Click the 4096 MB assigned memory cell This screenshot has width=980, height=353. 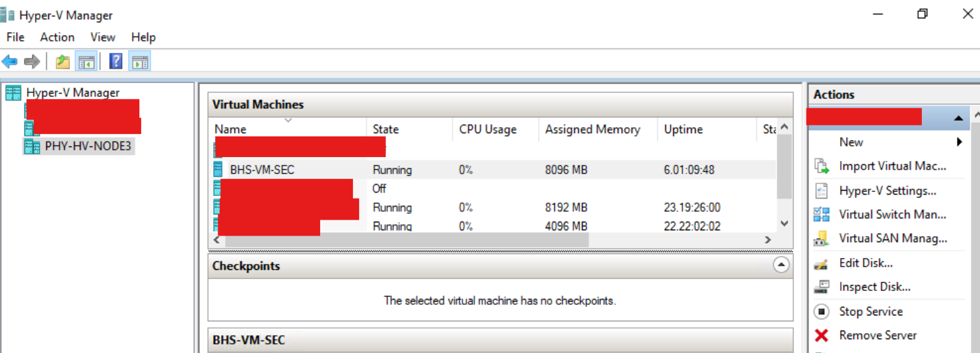click(x=566, y=226)
